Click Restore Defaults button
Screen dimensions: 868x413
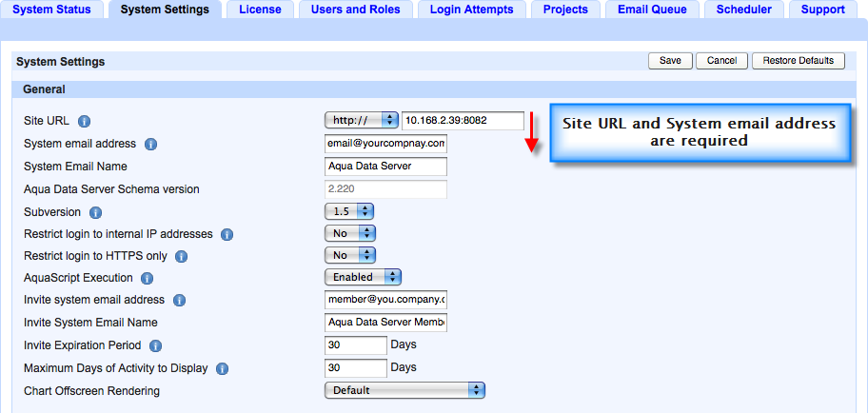[799, 61]
